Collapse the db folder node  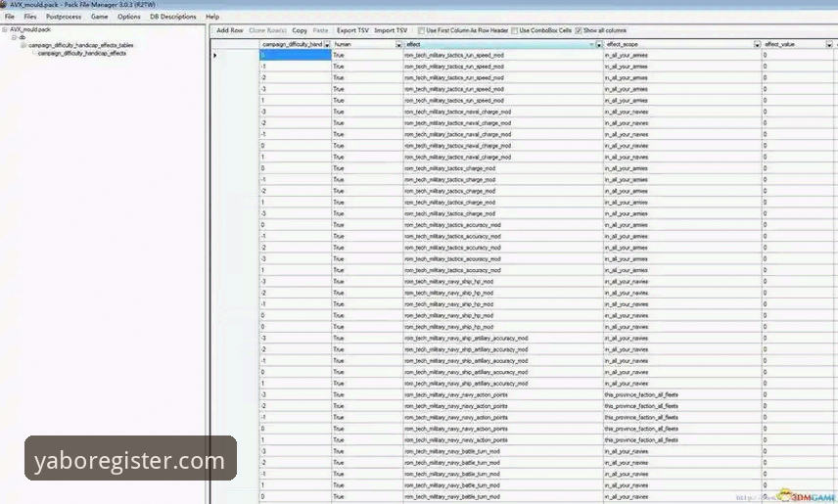coord(15,37)
